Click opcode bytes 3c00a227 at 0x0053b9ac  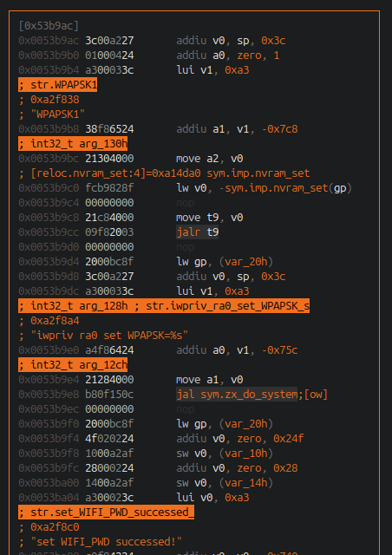point(109,41)
